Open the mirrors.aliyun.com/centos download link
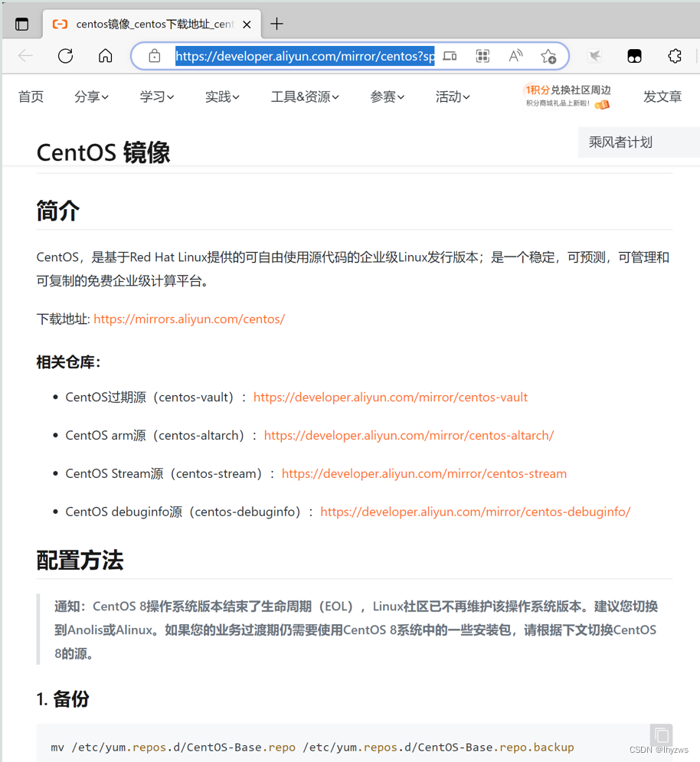 coord(189,319)
